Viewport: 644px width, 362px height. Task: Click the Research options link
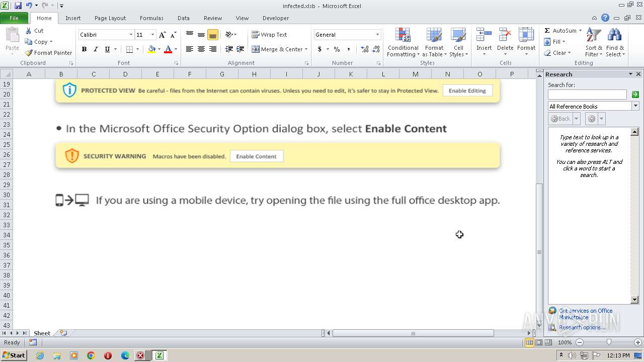pyautogui.click(x=583, y=327)
